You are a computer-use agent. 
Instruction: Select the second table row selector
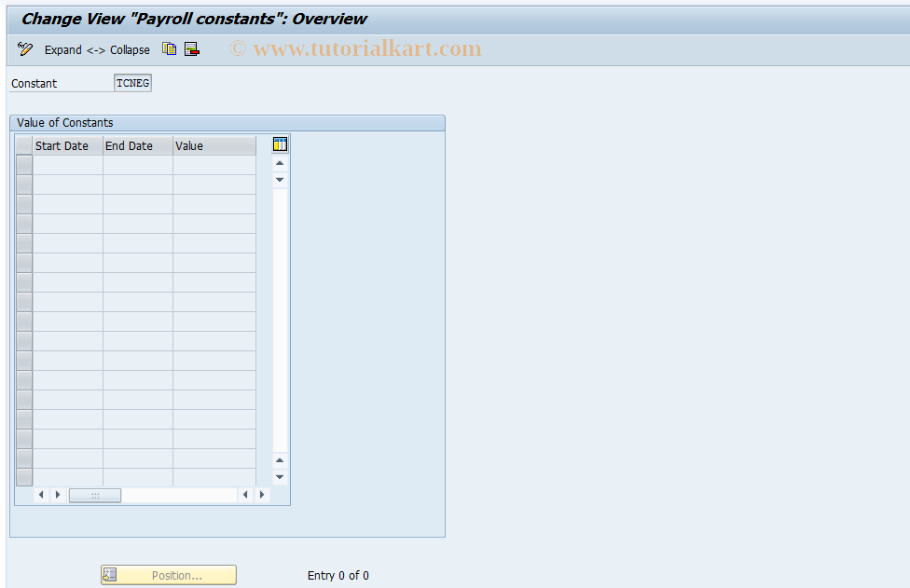point(24,185)
